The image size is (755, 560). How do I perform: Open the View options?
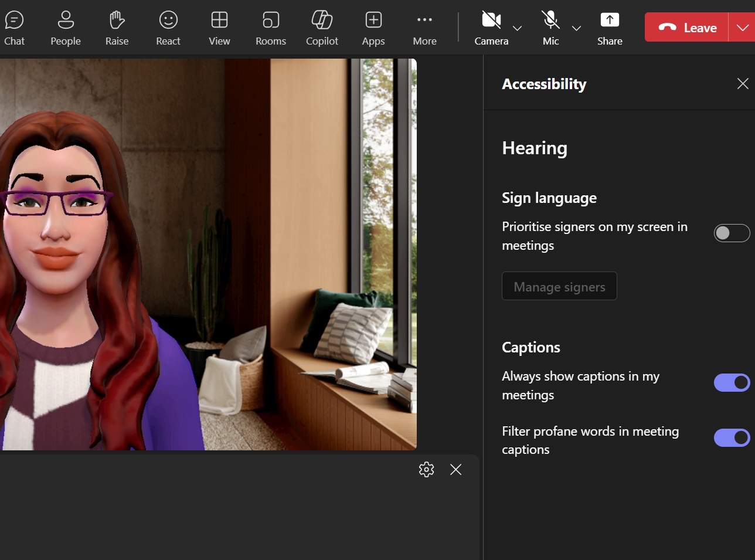point(219,26)
